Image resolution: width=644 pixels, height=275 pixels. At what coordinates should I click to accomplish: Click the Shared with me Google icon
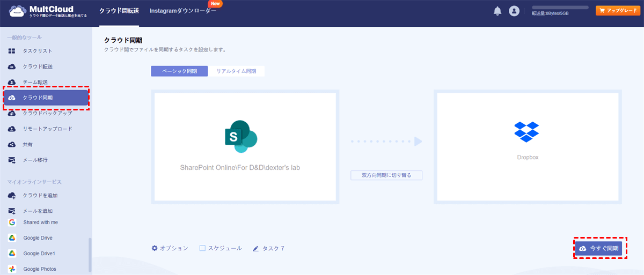(x=12, y=222)
